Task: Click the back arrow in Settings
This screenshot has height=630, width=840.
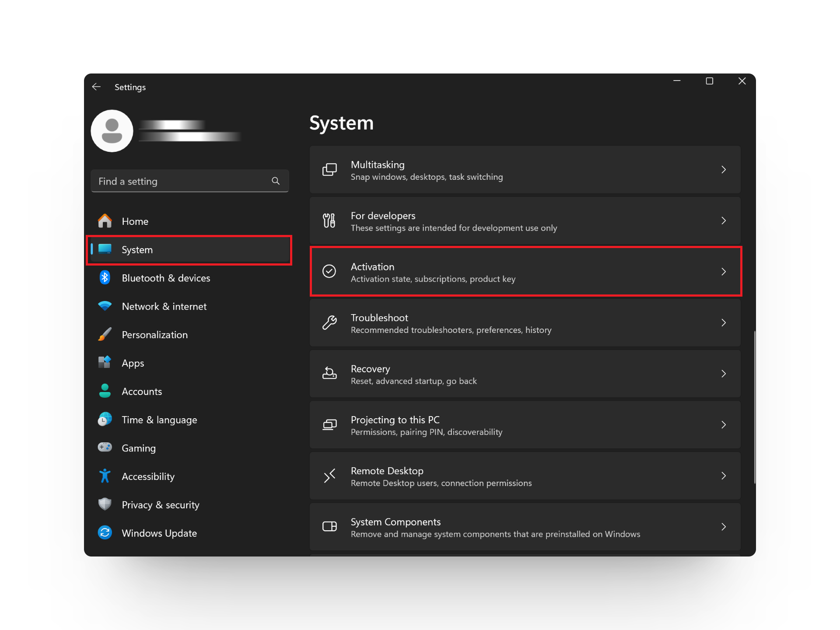Action: (96, 87)
